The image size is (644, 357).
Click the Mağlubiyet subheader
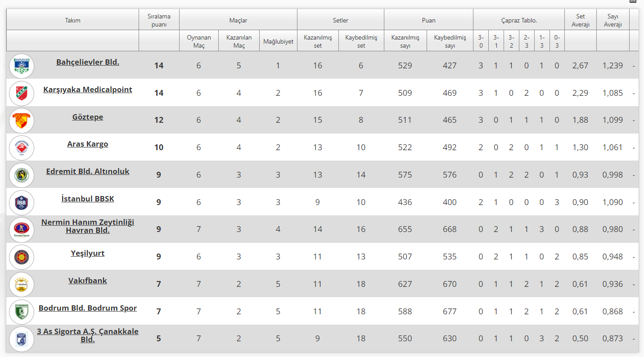[278, 41]
